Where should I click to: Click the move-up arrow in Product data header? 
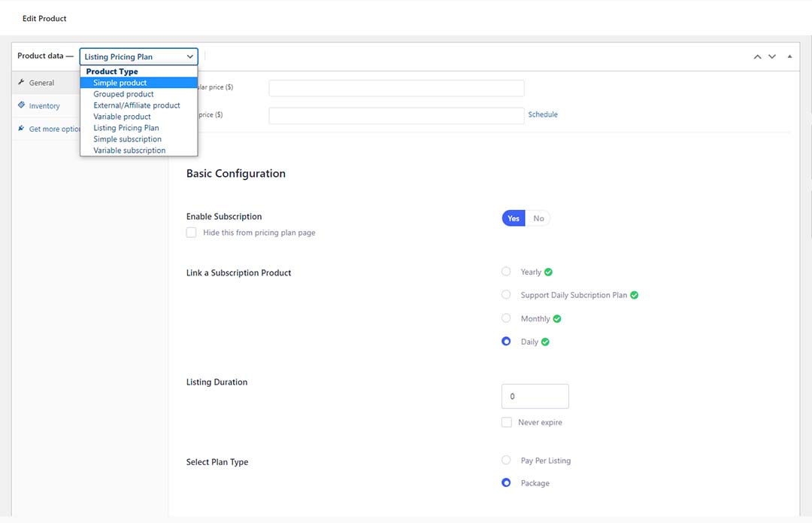pyautogui.click(x=757, y=56)
